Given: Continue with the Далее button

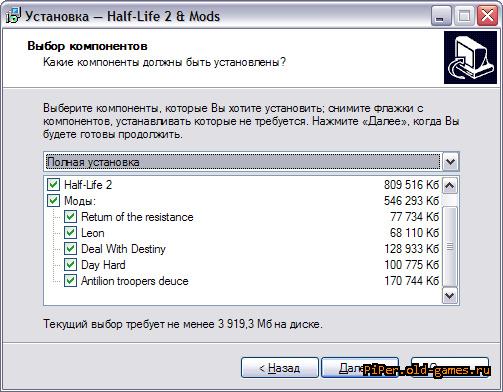Looking at the screenshot, I should 360,368.
